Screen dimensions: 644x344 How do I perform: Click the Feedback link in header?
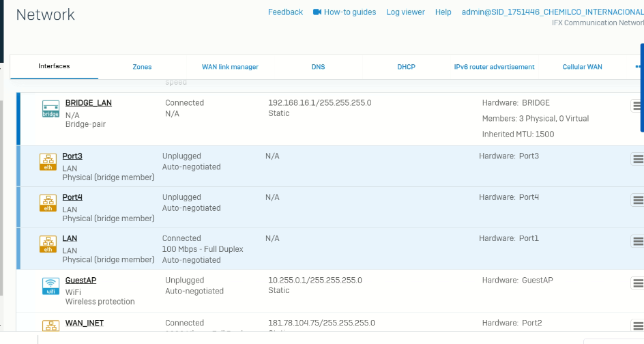pyautogui.click(x=285, y=12)
